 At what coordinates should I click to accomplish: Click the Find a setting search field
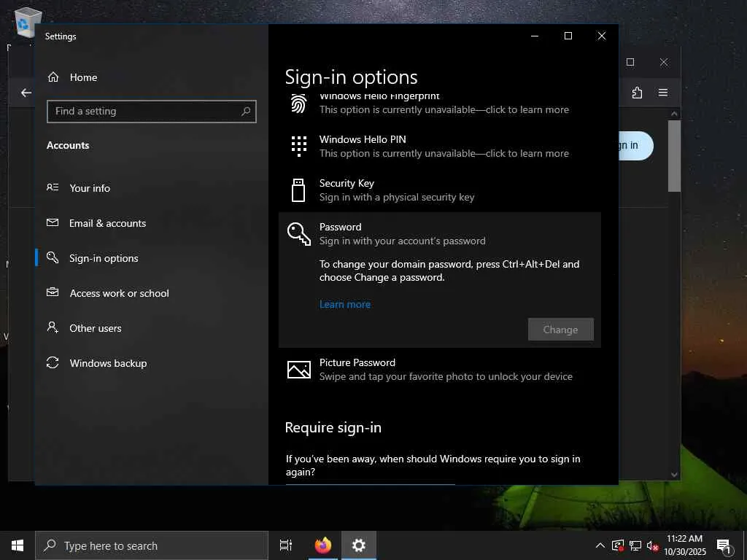(152, 112)
